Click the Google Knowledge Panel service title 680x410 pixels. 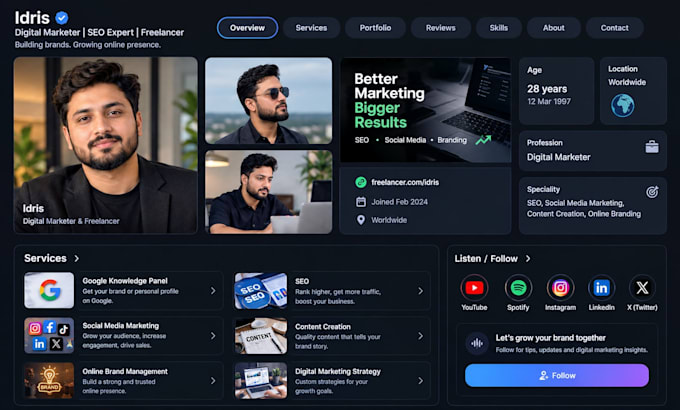point(125,281)
